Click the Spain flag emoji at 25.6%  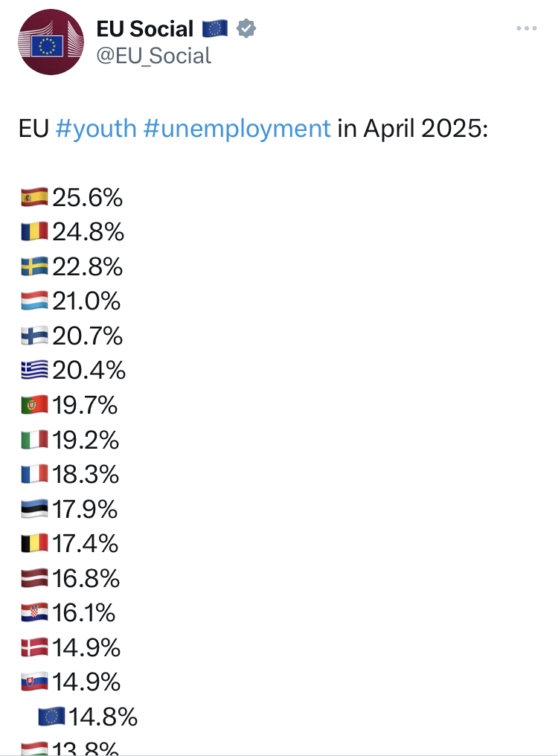[x=35, y=197]
